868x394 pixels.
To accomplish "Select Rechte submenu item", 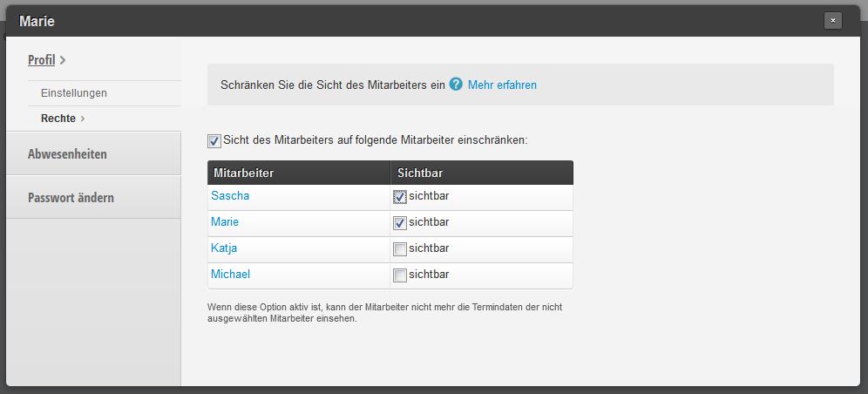I will coord(58,119).
